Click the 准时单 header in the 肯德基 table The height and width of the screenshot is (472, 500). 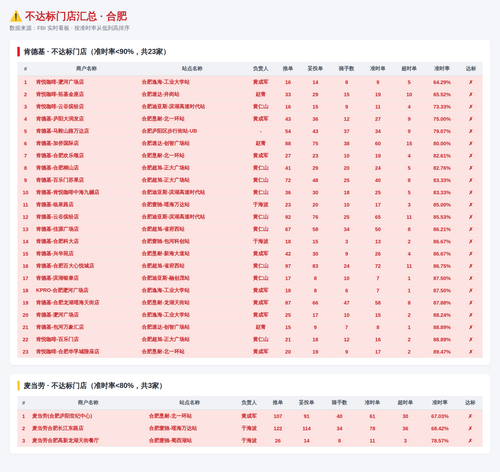378,69
